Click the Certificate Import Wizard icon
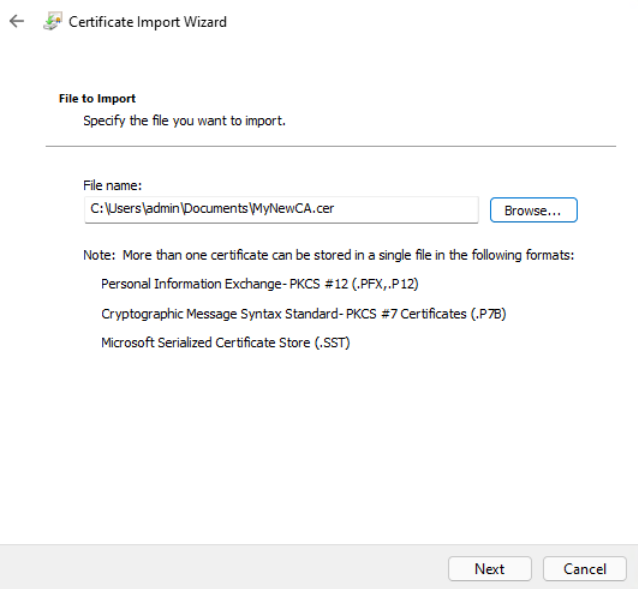The image size is (638, 589). [x=53, y=21]
